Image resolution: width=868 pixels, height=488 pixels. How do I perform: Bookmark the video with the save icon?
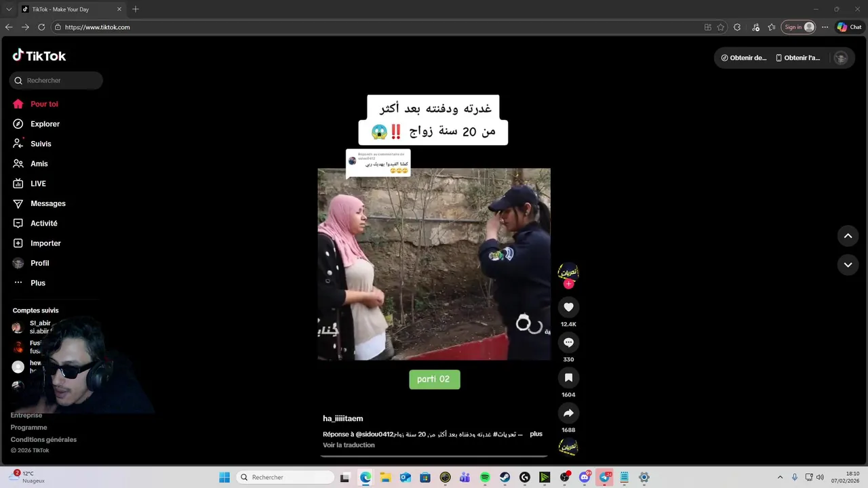(568, 378)
